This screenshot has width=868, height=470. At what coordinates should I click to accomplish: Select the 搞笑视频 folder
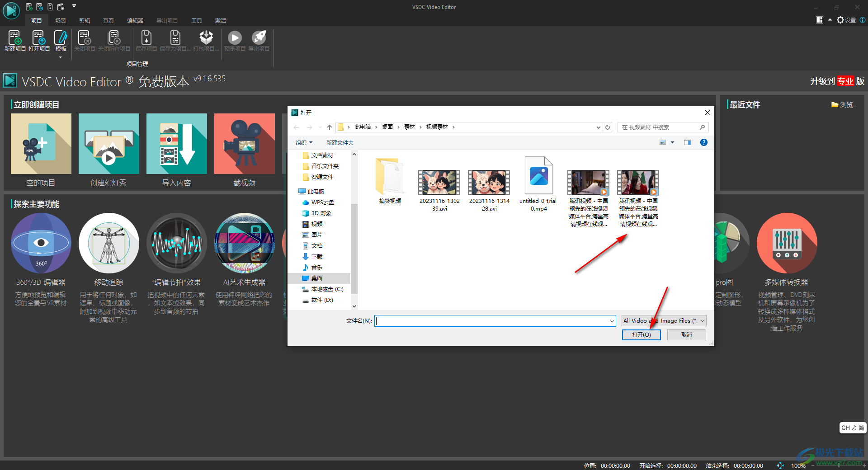390,181
